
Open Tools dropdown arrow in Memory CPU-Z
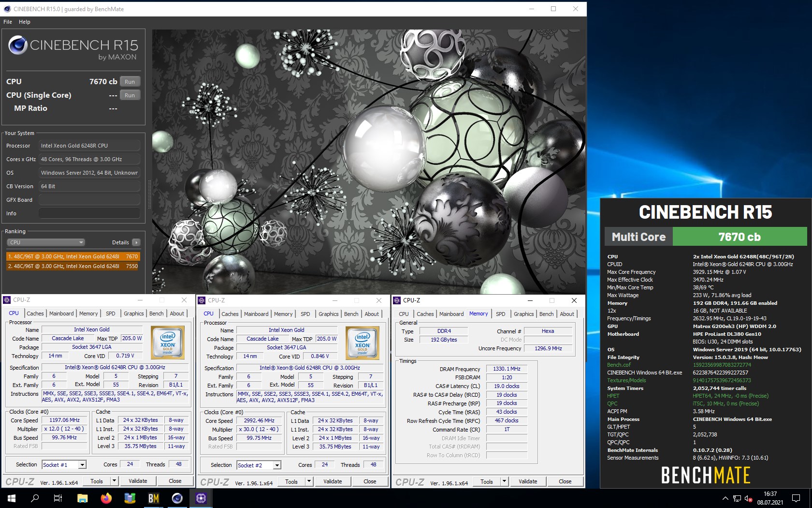click(505, 481)
